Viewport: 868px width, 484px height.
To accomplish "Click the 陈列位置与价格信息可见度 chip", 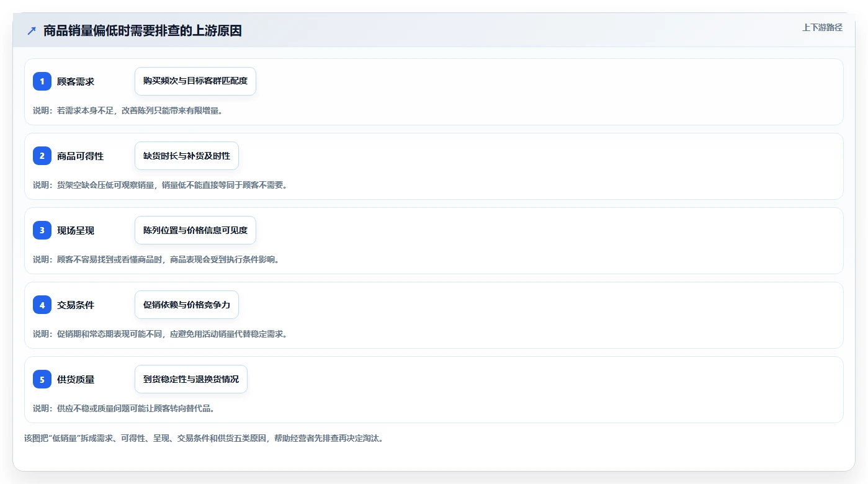I will (195, 230).
